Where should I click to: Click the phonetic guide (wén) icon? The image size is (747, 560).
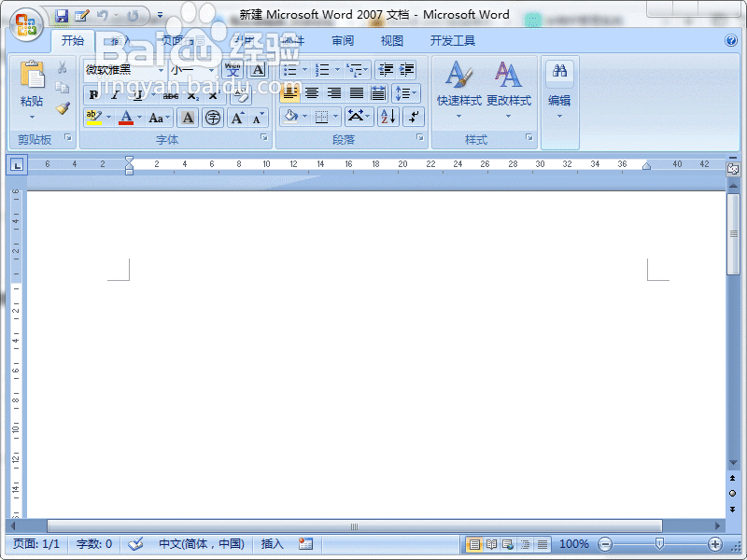pos(233,70)
